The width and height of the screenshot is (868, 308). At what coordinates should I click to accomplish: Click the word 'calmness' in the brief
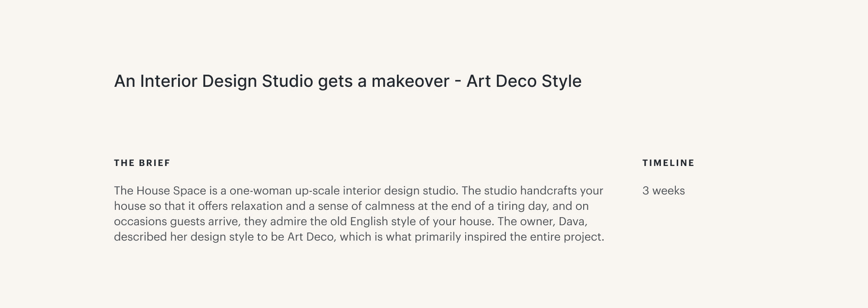click(x=390, y=206)
